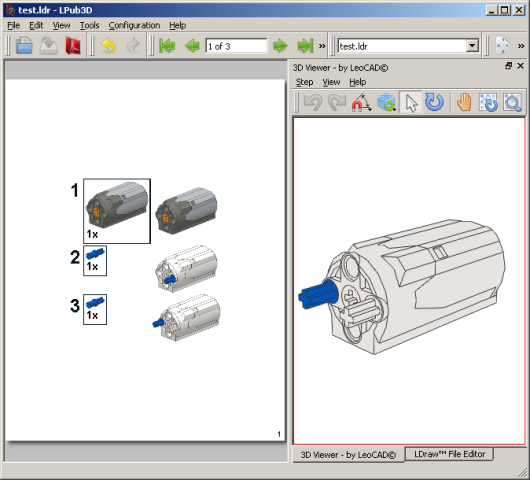Click the blue brick transform icon
Screen dimensions: 530x480
386,102
